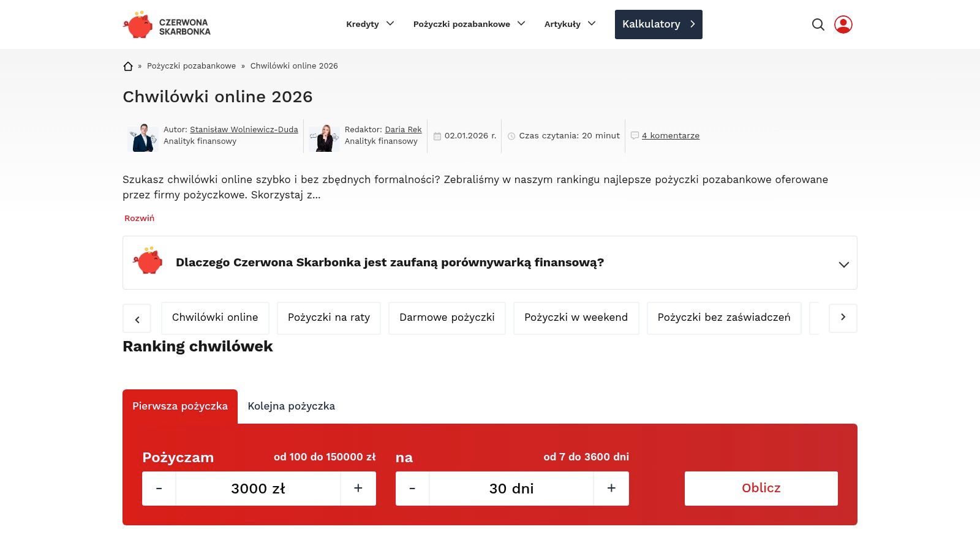This screenshot has width=980, height=551.
Task: Choose the Pożyczki w weekend category
Action: click(x=576, y=318)
